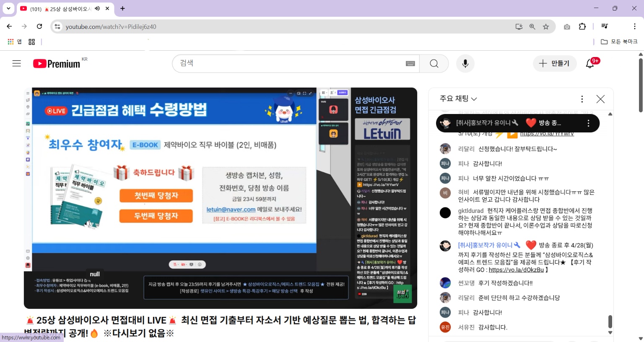Open chat panel more options menu
Image resolution: width=644 pixels, height=342 pixels.
582,99
